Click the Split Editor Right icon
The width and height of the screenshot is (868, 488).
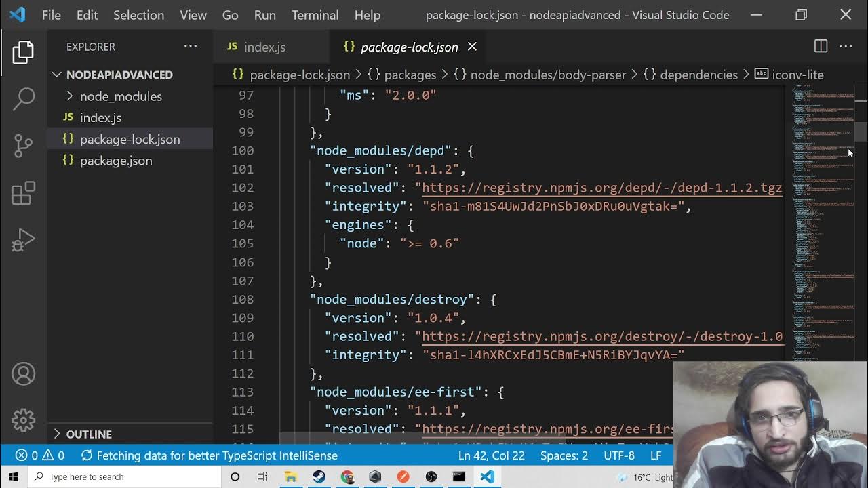click(x=821, y=47)
